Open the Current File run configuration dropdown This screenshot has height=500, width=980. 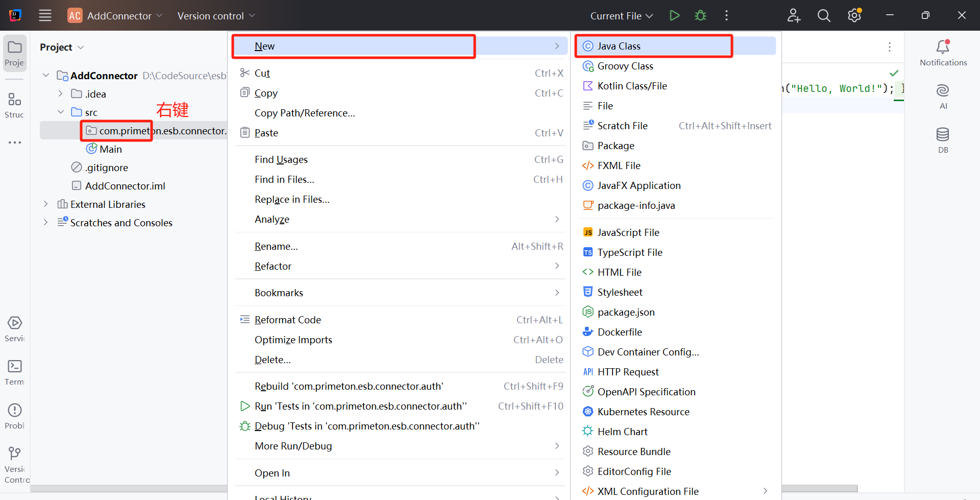(x=621, y=16)
